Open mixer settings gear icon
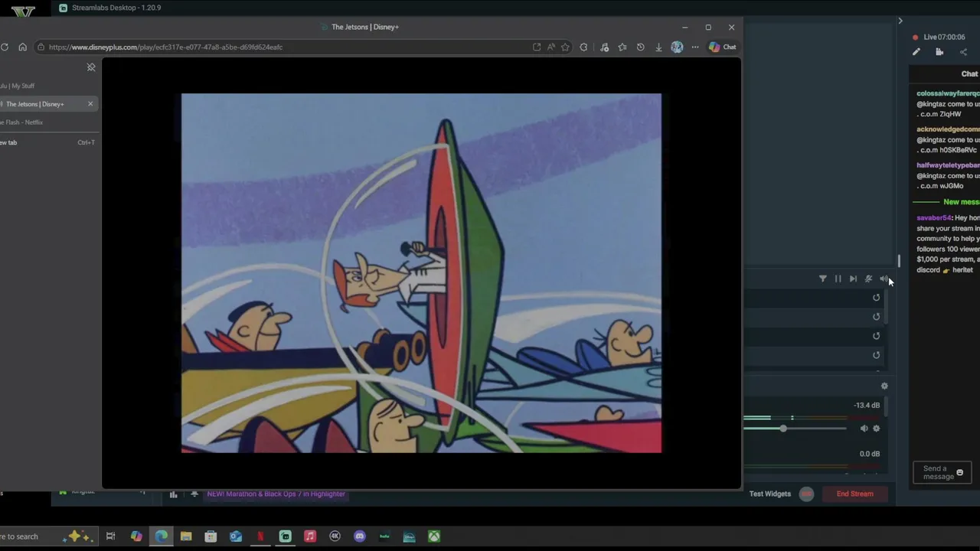The height and width of the screenshot is (551, 980). (x=884, y=386)
